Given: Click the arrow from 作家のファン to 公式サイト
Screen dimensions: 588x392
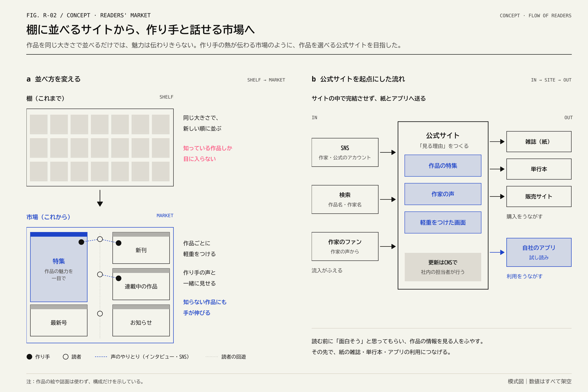Looking at the screenshot, I should click(388, 246).
